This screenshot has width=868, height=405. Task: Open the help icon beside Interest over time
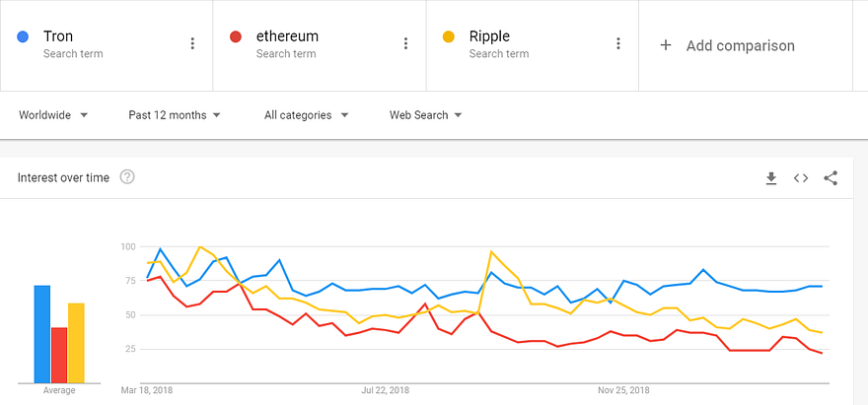127,177
